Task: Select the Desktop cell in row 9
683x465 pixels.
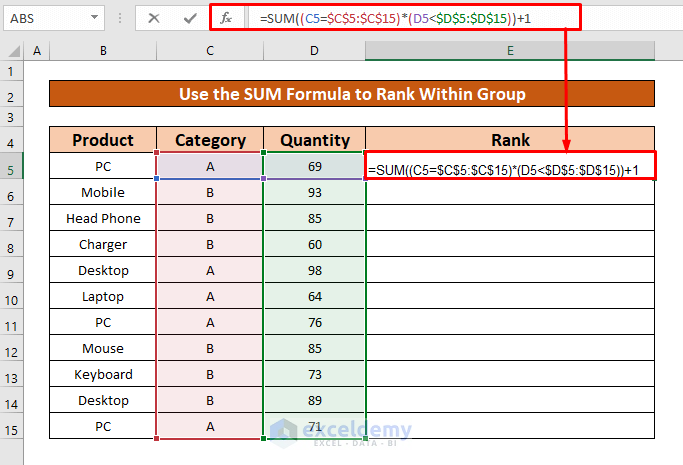Action: click(x=103, y=270)
